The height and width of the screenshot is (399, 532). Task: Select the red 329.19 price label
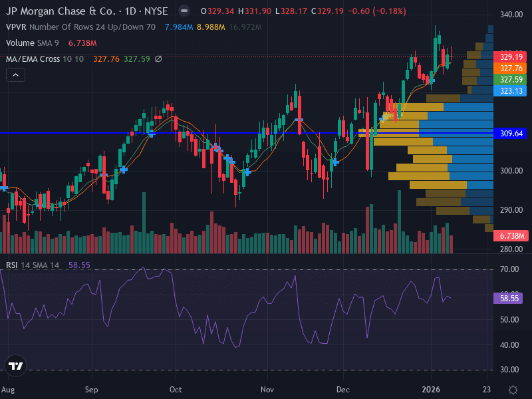point(510,57)
